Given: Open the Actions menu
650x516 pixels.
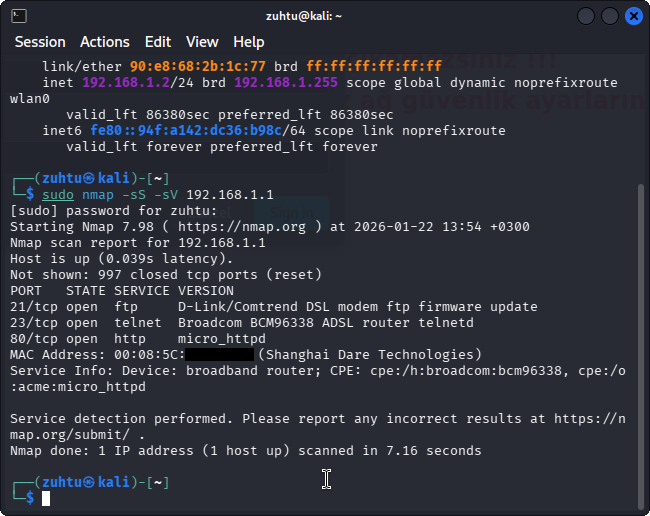Looking at the screenshot, I should (105, 42).
